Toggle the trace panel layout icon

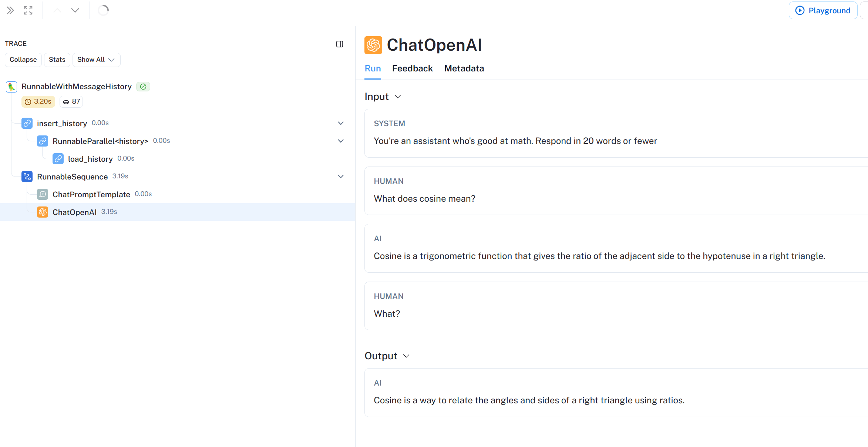[x=340, y=44]
